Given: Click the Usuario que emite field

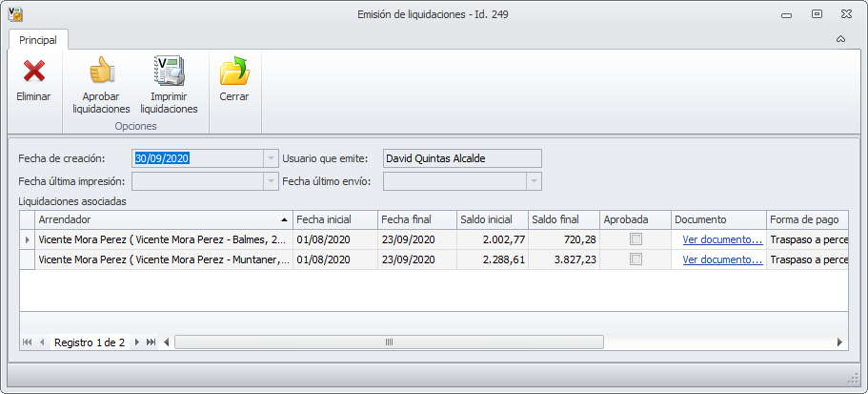Looking at the screenshot, I should (x=462, y=158).
